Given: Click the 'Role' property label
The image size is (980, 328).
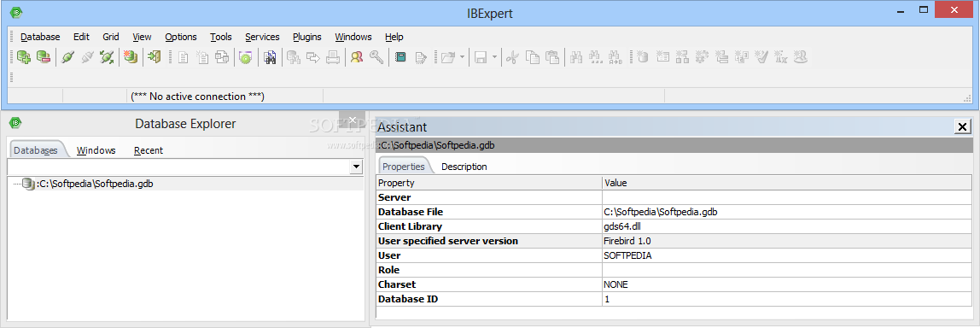Looking at the screenshot, I should tap(388, 270).
